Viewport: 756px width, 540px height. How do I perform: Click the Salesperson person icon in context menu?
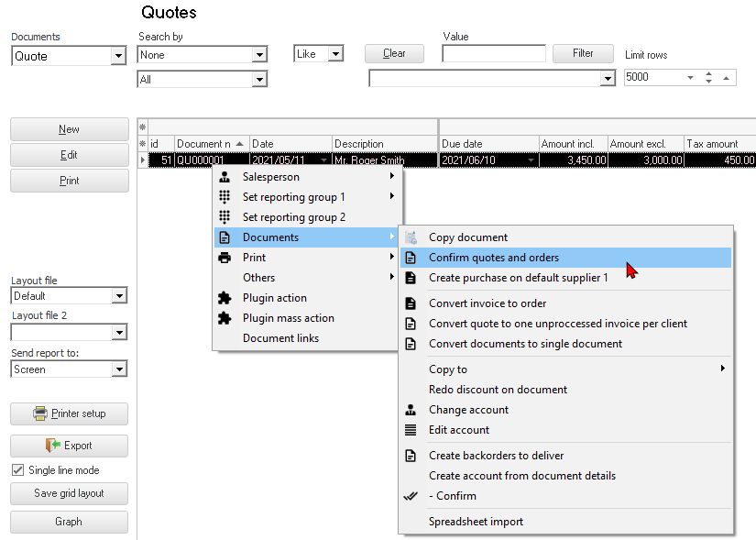coord(225,177)
